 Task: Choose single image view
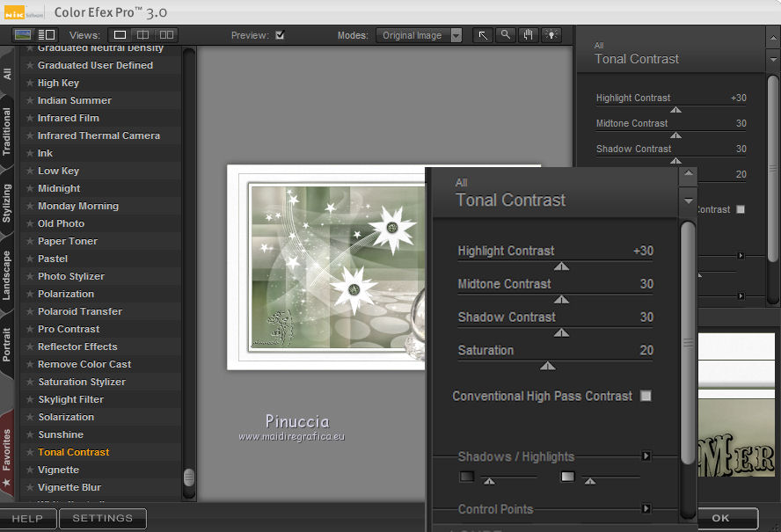pyautogui.click(x=120, y=35)
